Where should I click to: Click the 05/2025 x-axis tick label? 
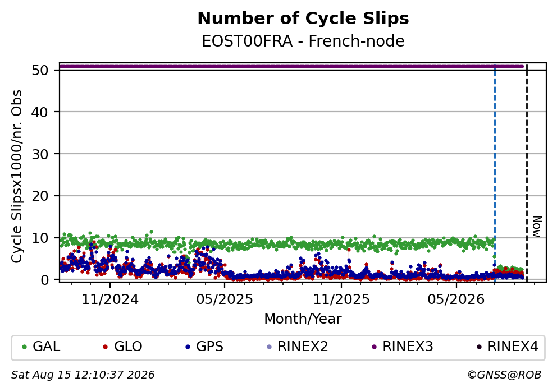click(x=225, y=300)
